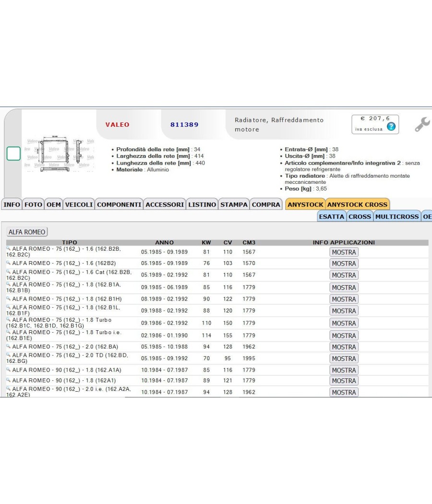The width and height of the screenshot is (432, 504).
Task: Click magnifier icon for 75 1.8 (162.B1H) row
Action: tap(8, 298)
